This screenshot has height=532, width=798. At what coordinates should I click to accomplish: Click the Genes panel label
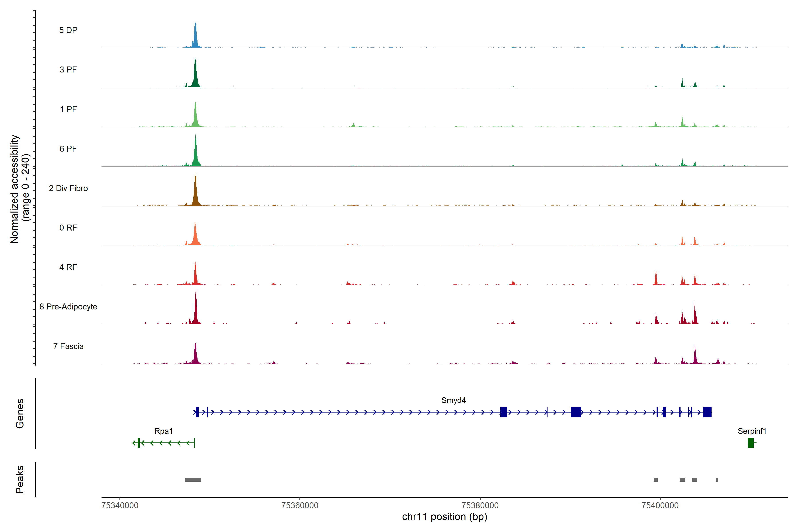pos(20,413)
